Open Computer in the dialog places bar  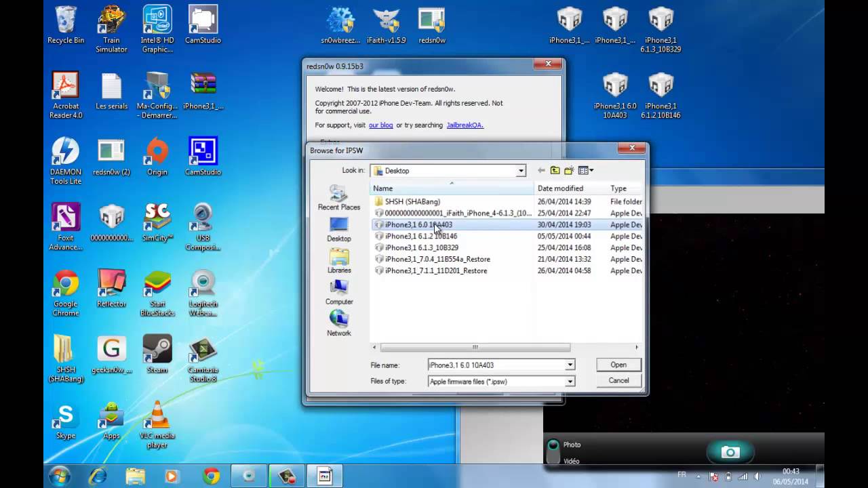(x=339, y=293)
